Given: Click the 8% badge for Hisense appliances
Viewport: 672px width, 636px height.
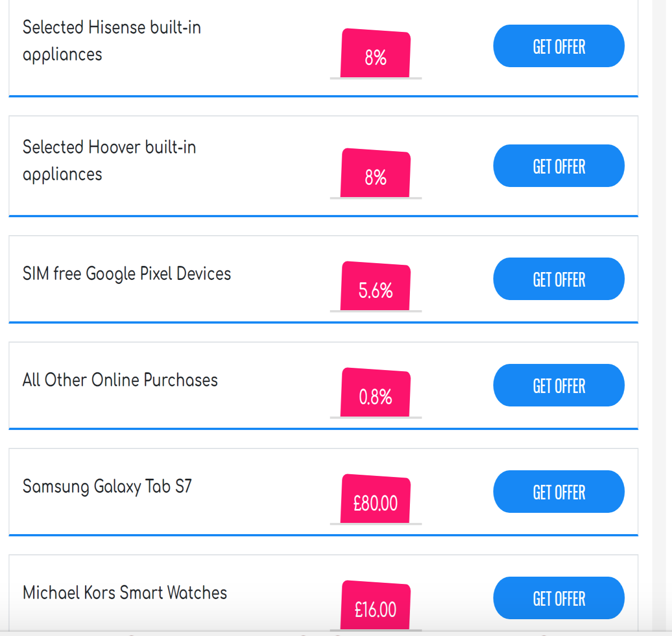Looking at the screenshot, I should click(376, 53).
